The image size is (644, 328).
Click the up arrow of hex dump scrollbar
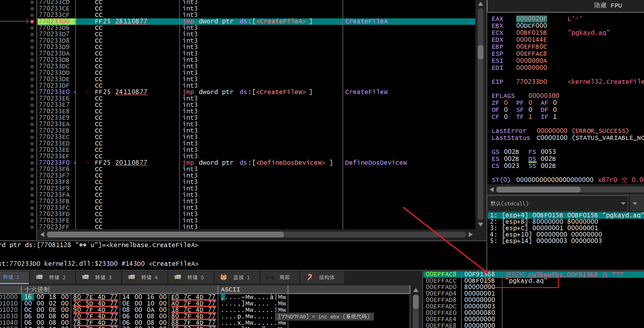click(x=416, y=290)
